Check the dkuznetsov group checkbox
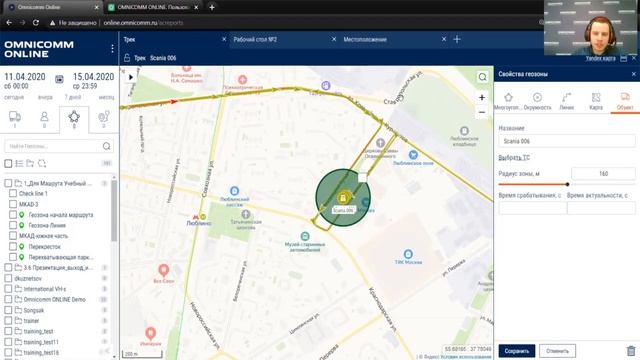This screenshot has width=640, height=360. 8,278
